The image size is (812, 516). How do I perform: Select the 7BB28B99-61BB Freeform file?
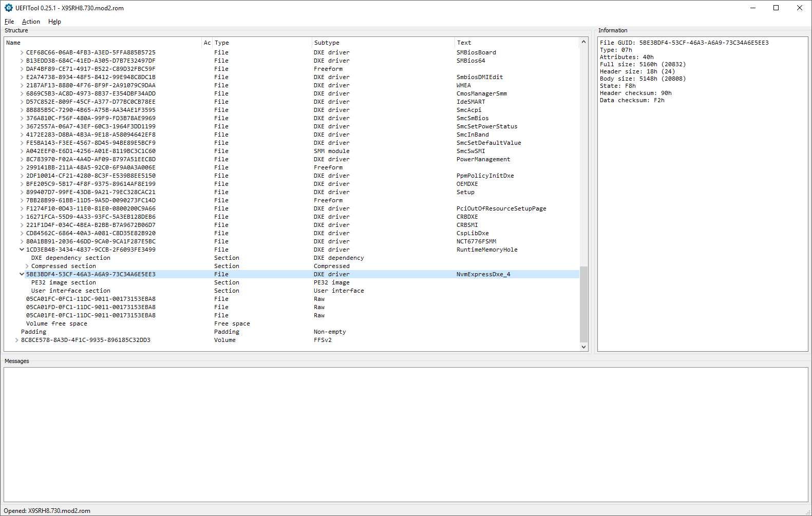point(292,200)
